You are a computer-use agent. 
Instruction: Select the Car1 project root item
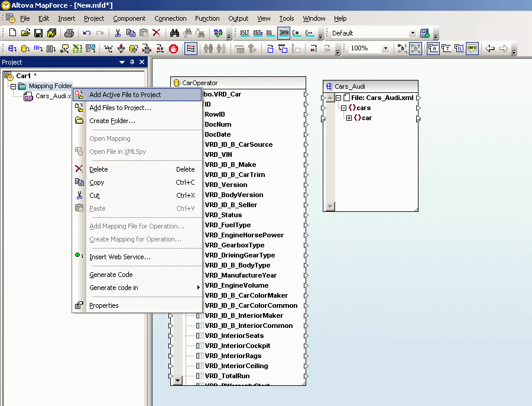pyautogui.click(x=24, y=76)
